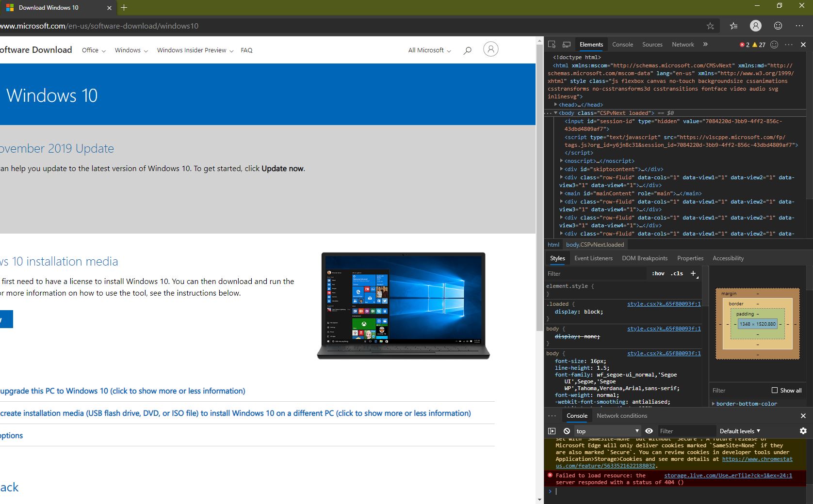Image resolution: width=813 pixels, height=504 pixels.
Task: Clear the console messages
Action: [x=566, y=431]
